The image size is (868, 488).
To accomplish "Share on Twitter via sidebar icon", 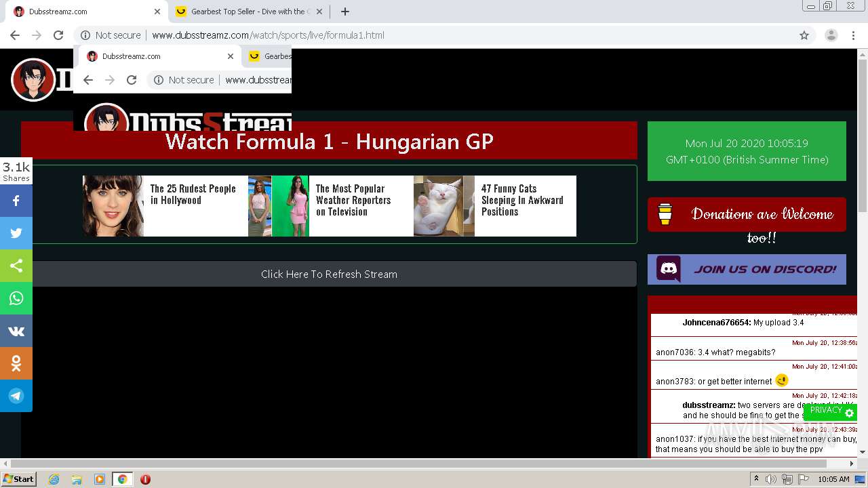I will (16, 233).
